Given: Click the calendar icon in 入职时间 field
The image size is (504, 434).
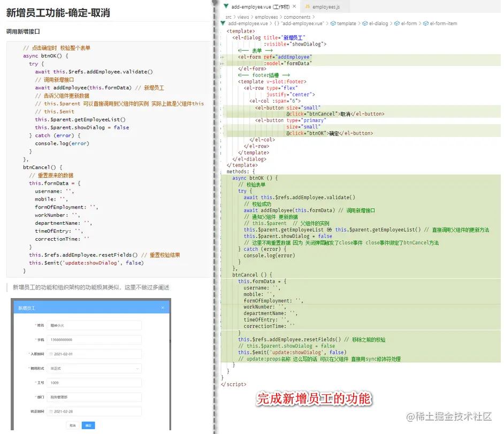Looking at the screenshot, I should (x=51, y=354).
